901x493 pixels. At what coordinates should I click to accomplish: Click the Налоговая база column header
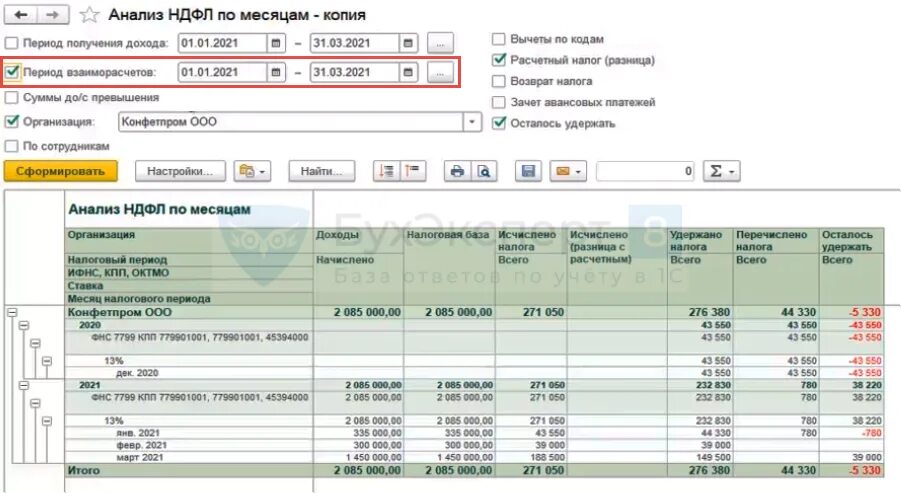(448, 234)
